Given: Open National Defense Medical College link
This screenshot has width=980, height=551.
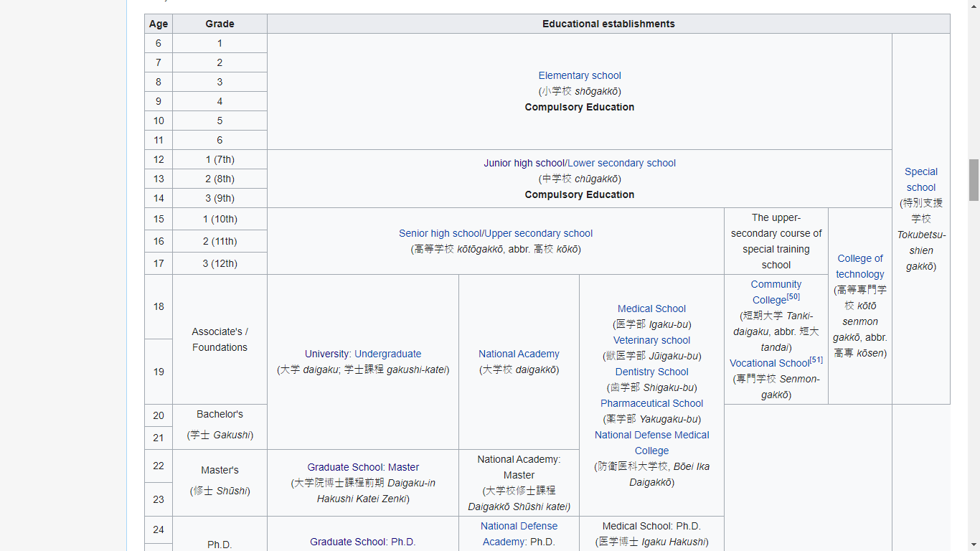Looking at the screenshot, I should 651,443.
